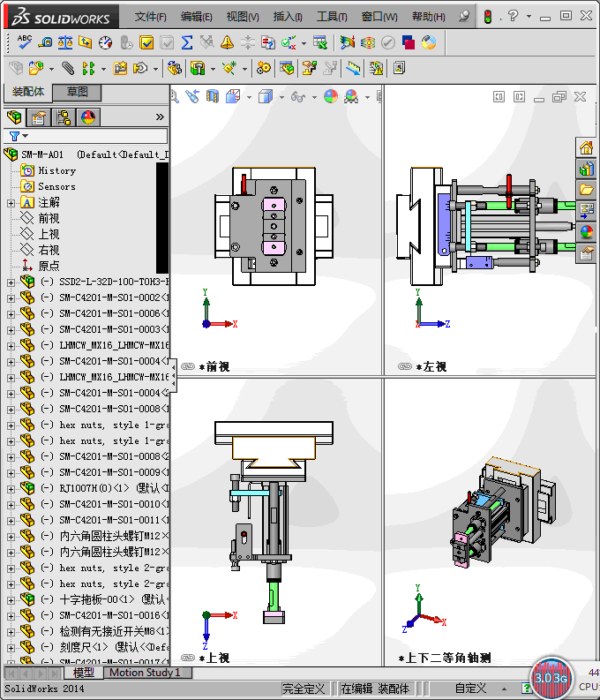
Task: Open the View Orientation dropdown arrow
Action: coord(249,97)
